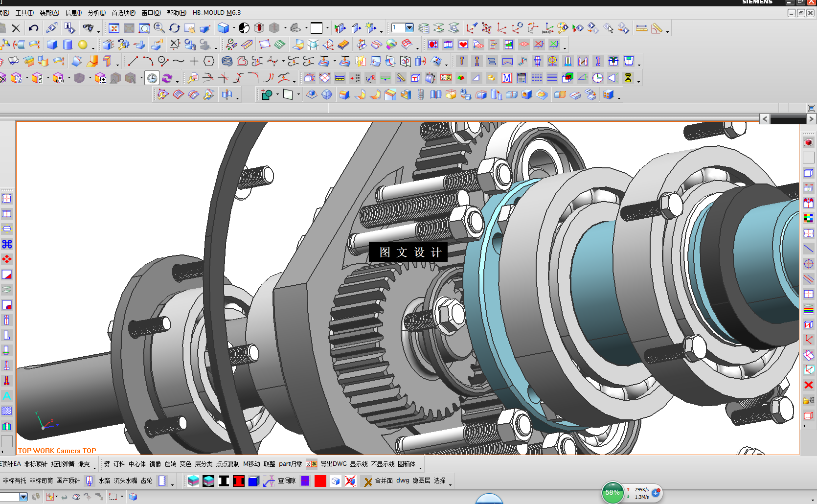Click the 隐图层 hide layer button
Viewport: 817px width, 504px height.
tap(421, 481)
